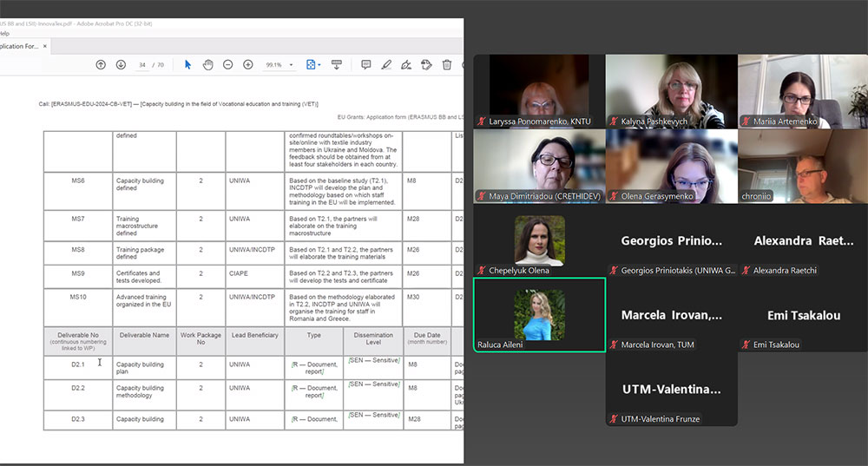Select Mariia Artemenko video tile
The width and height of the screenshot is (868, 466).
tap(803, 91)
